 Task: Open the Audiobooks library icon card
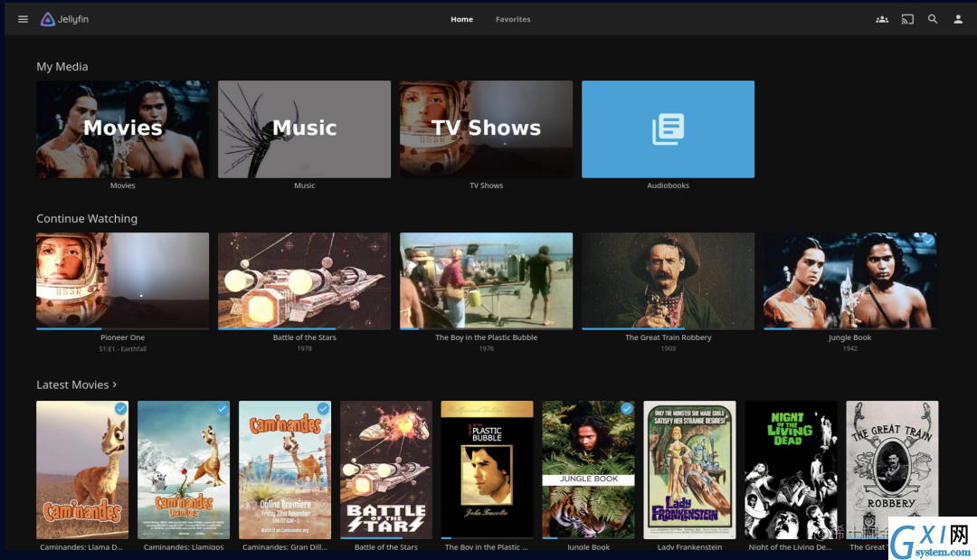pos(668,129)
